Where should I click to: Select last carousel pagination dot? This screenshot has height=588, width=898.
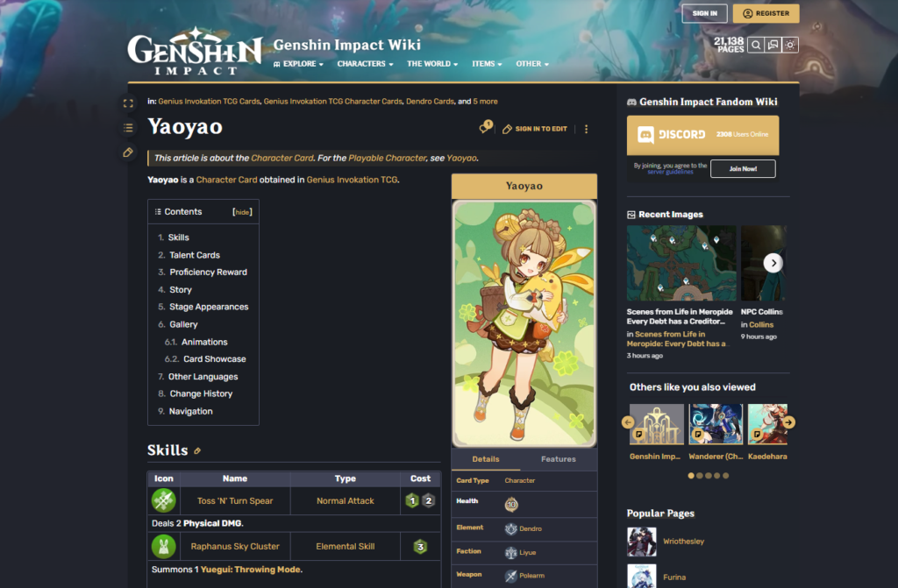(725, 476)
